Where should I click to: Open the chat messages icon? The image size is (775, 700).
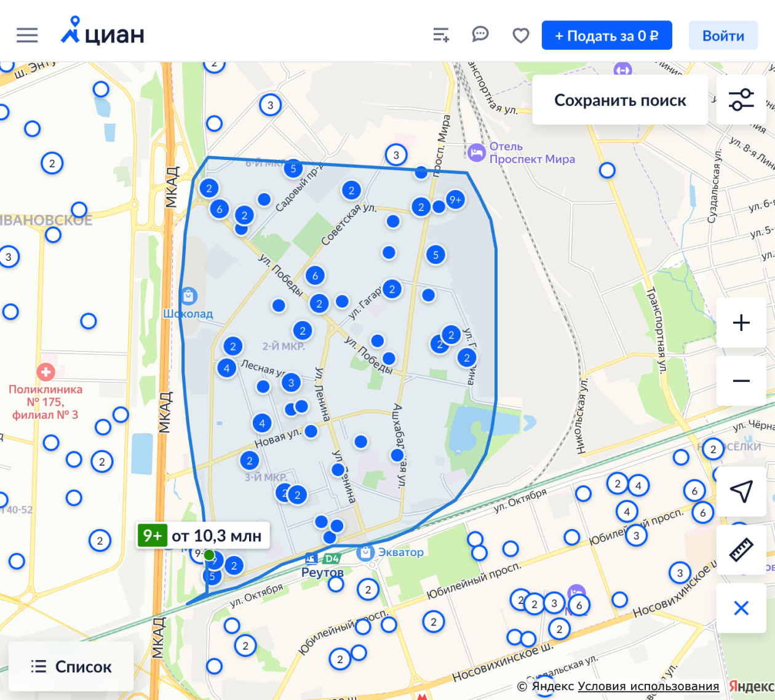click(x=480, y=35)
